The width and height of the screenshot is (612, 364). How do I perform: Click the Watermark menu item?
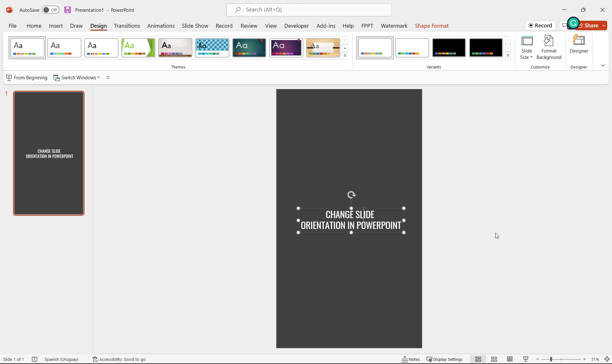coord(394,25)
